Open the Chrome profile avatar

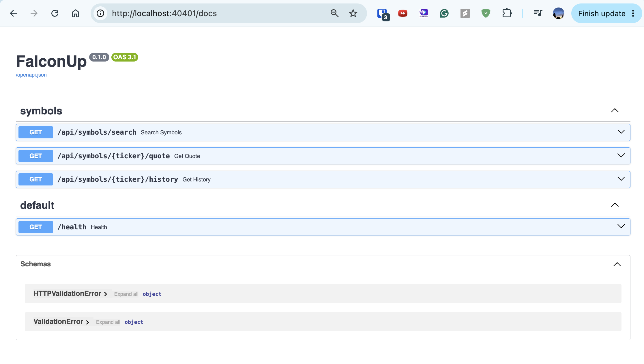click(559, 13)
